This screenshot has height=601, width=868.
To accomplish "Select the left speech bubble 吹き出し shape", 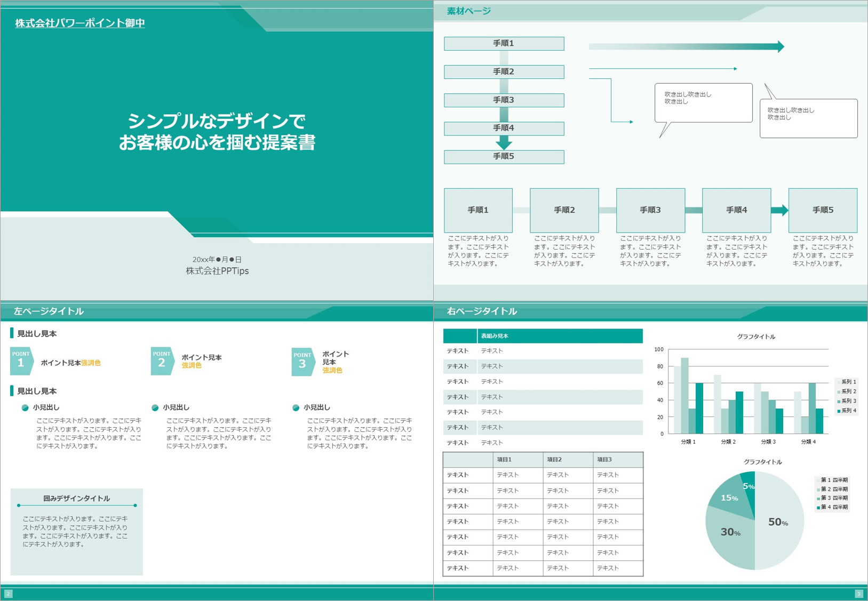I will (x=703, y=101).
